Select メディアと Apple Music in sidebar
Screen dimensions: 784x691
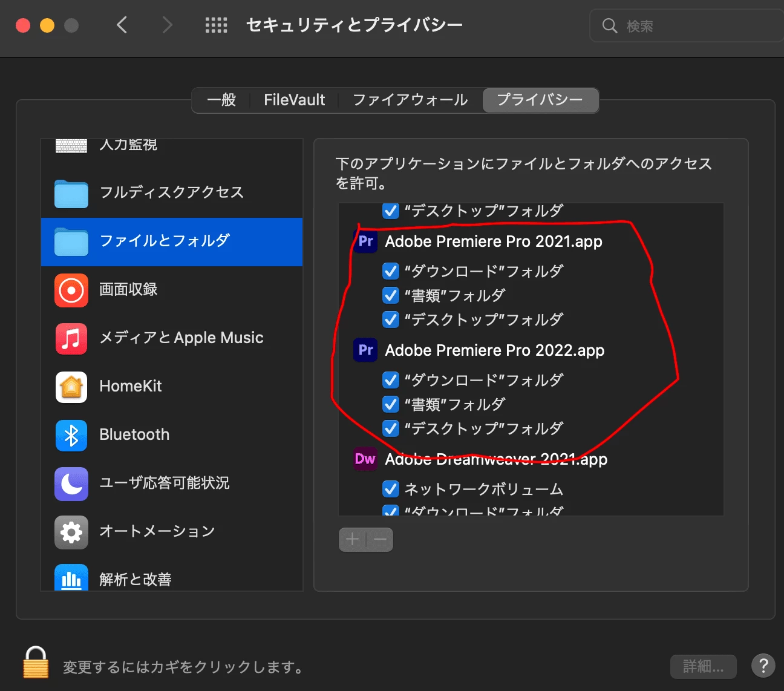click(172, 338)
